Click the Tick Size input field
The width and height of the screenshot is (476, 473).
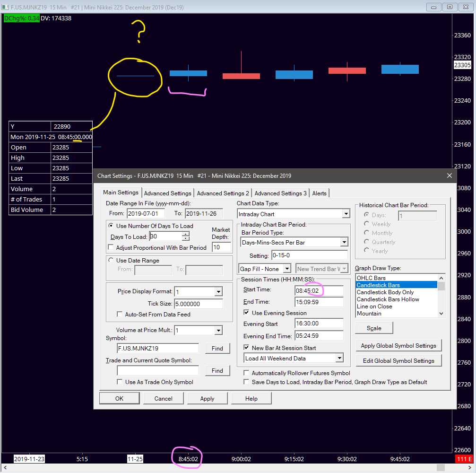coord(198,304)
